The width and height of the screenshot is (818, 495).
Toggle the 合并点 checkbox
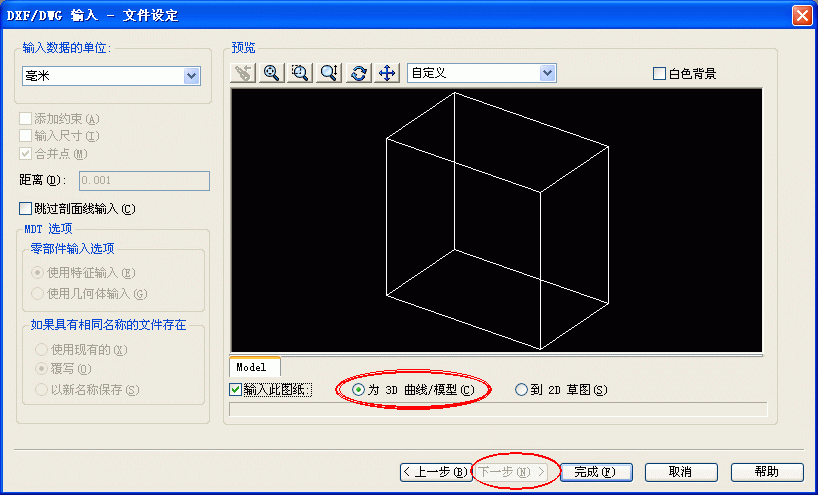25,154
